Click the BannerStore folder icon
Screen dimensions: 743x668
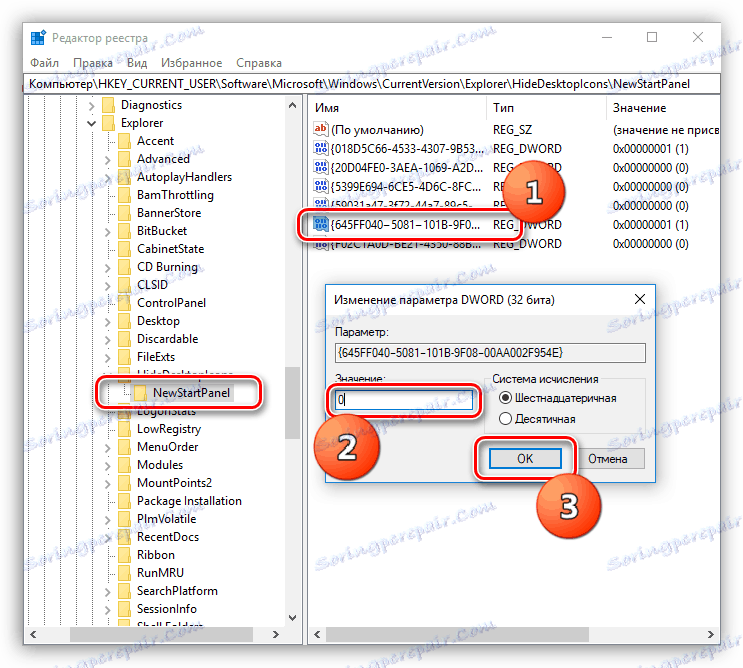point(125,213)
